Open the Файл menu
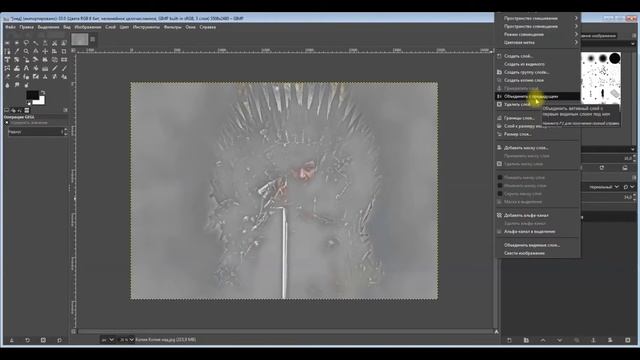Image resolution: width=640 pixels, height=360 pixels. click(10, 27)
